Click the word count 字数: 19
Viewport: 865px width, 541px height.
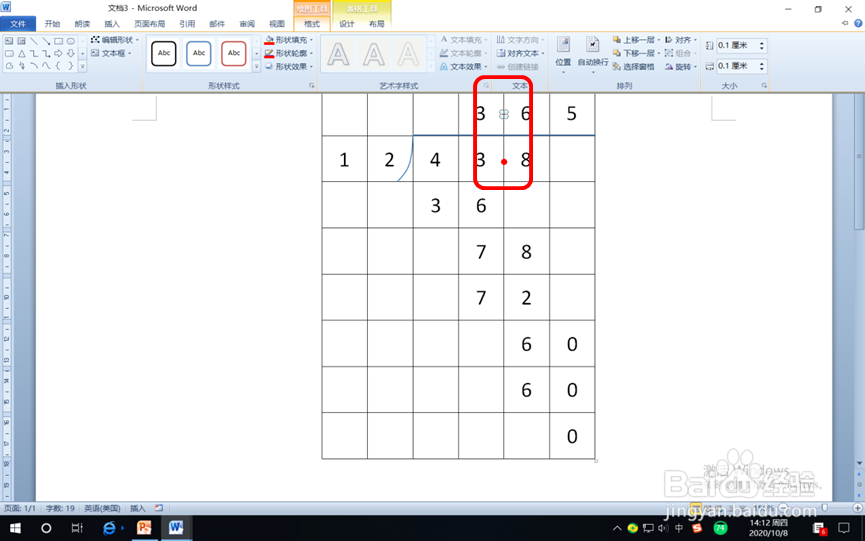(60, 508)
